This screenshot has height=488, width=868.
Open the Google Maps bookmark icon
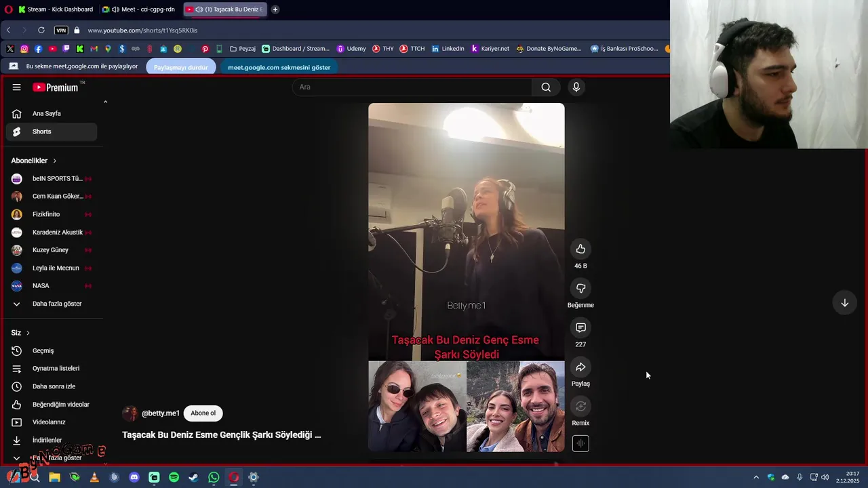tap(108, 49)
